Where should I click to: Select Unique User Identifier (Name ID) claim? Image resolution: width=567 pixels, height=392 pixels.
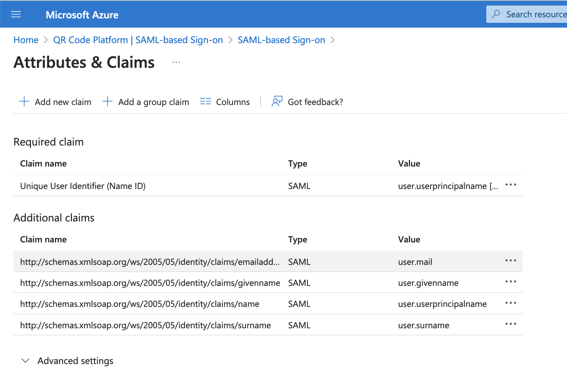83,186
